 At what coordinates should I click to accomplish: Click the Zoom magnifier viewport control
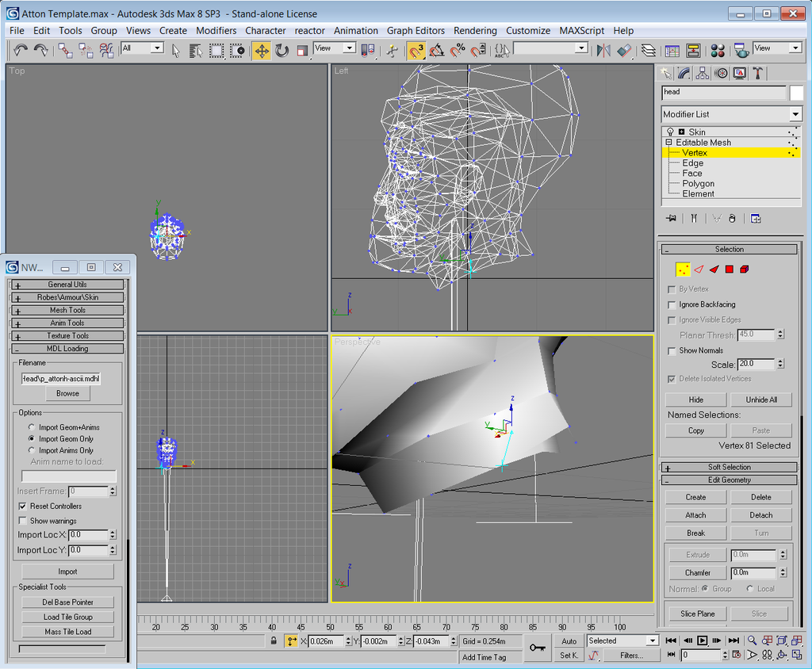pos(752,640)
